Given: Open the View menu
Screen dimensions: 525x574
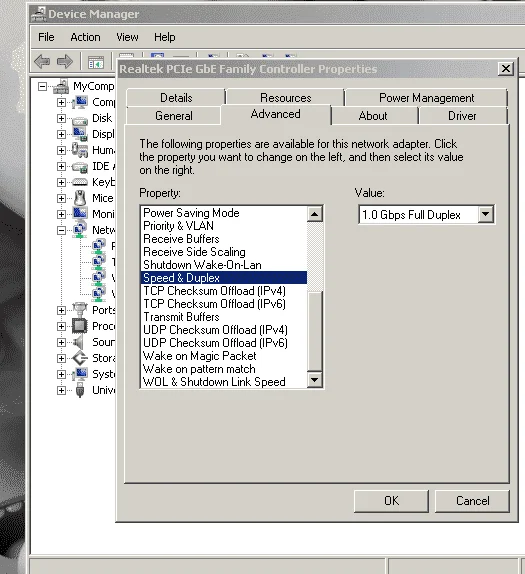Looking at the screenshot, I should click(x=127, y=37).
